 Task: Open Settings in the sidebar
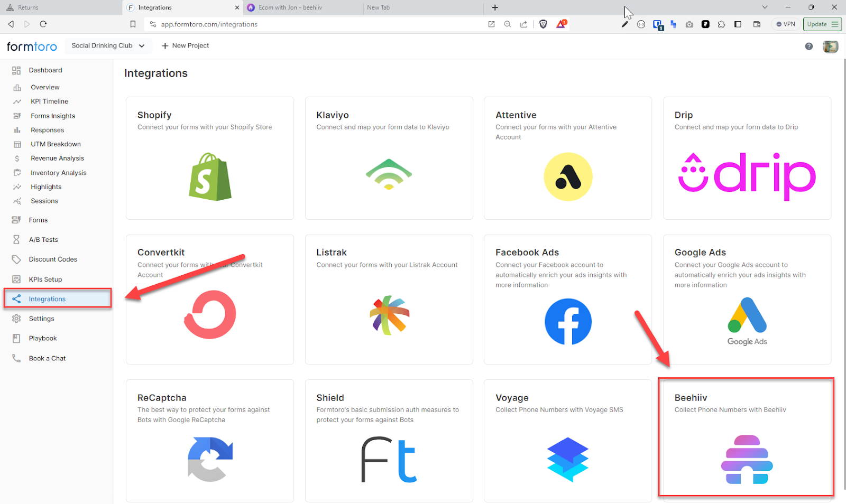(x=41, y=319)
